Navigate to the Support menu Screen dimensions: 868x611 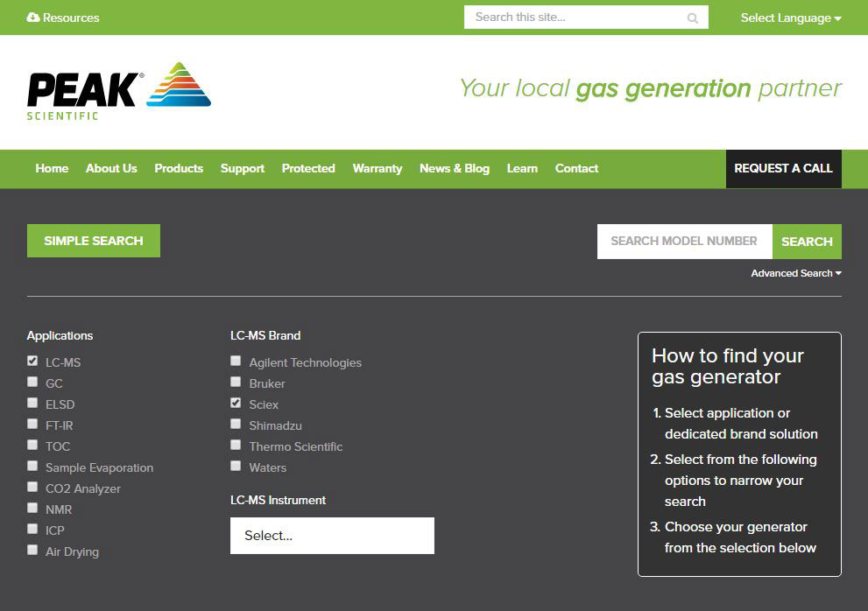tap(243, 168)
